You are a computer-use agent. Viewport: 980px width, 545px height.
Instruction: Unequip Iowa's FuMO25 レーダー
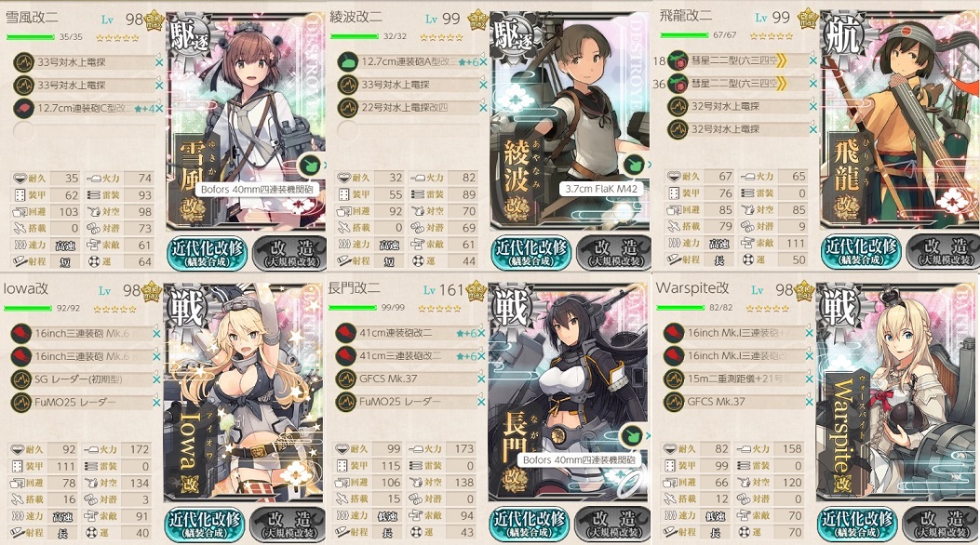157,403
